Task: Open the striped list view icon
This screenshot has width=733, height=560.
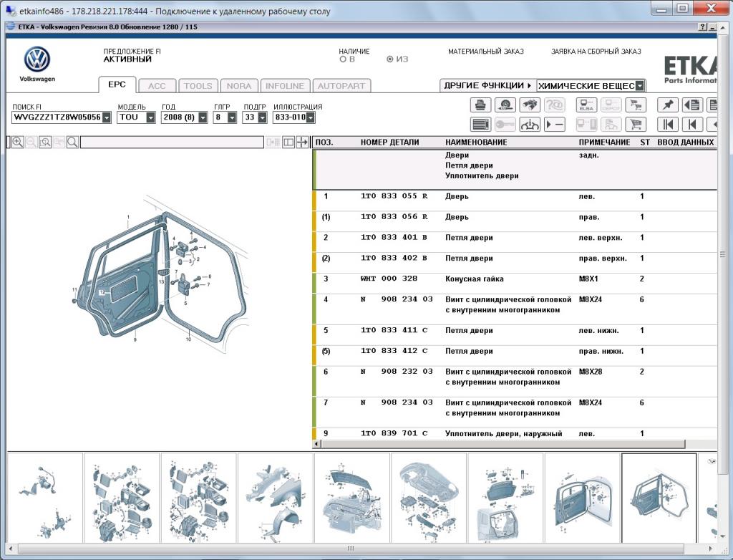Action: (480, 125)
